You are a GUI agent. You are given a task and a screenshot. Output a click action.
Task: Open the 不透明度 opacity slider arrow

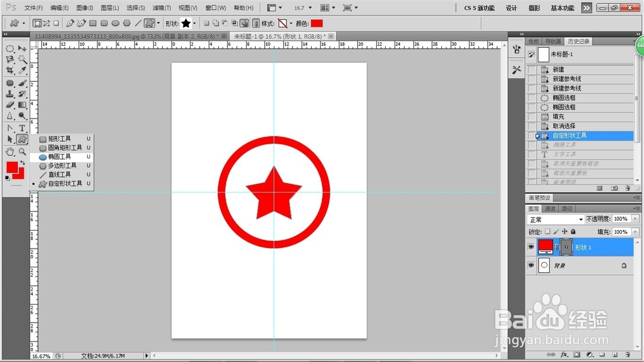(635, 219)
